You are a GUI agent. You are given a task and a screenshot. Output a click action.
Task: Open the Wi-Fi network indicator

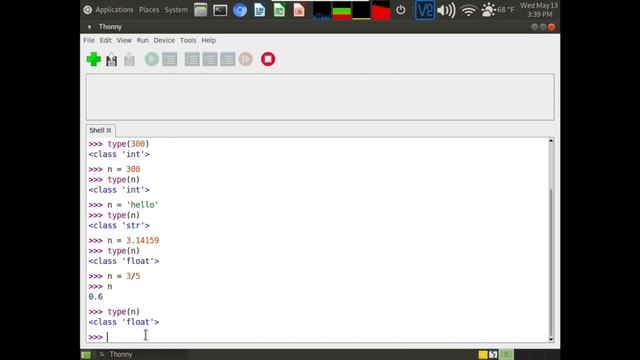(469, 10)
